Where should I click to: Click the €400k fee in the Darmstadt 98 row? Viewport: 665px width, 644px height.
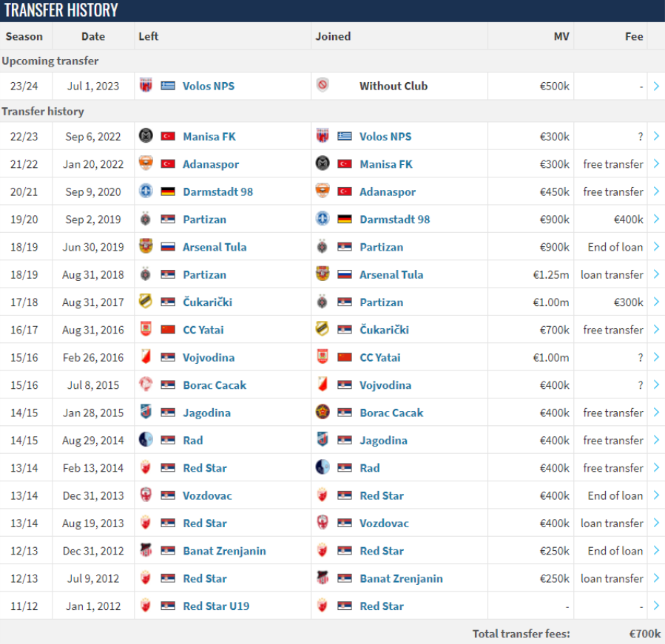coord(629,219)
